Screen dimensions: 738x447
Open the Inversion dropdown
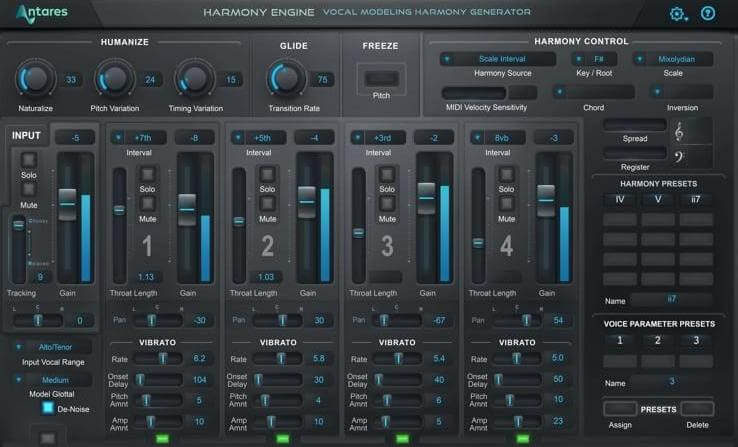[682, 92]
